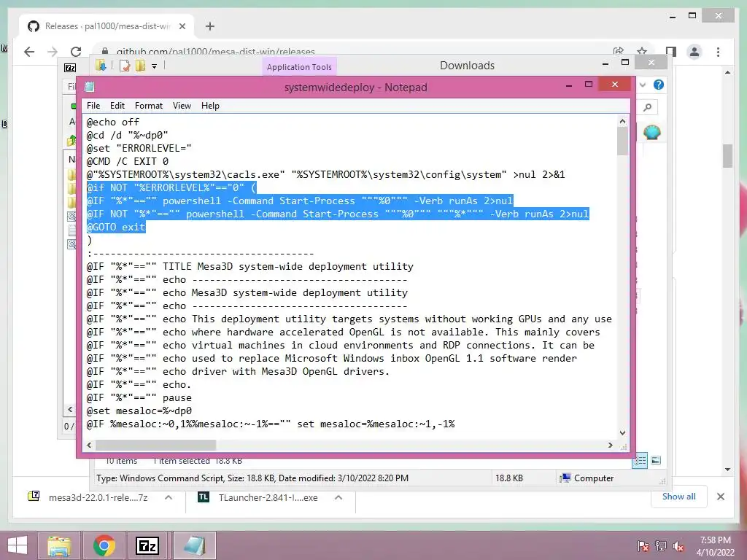This screenshot has height=560, width=747.
Task: Click the Downloads folder quick access icon
Action: coord(101,65)
